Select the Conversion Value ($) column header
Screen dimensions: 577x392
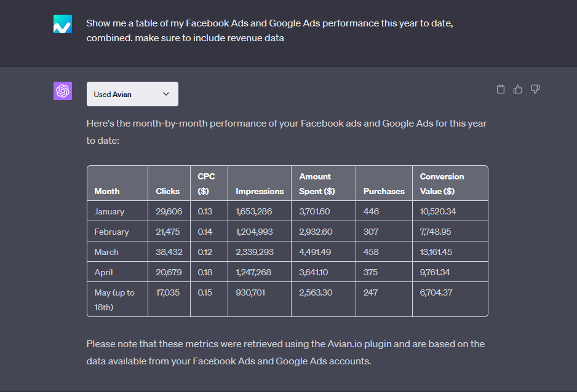442,184
